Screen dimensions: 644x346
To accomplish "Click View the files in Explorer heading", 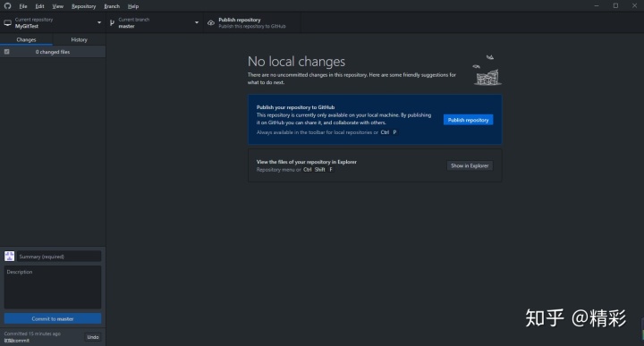I will [307, 162].
